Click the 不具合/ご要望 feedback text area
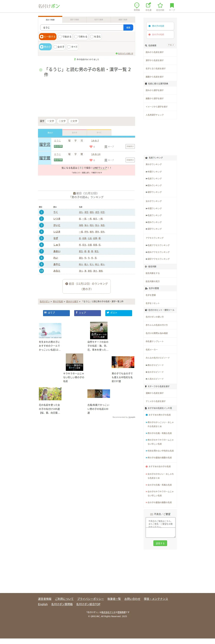 160,527
